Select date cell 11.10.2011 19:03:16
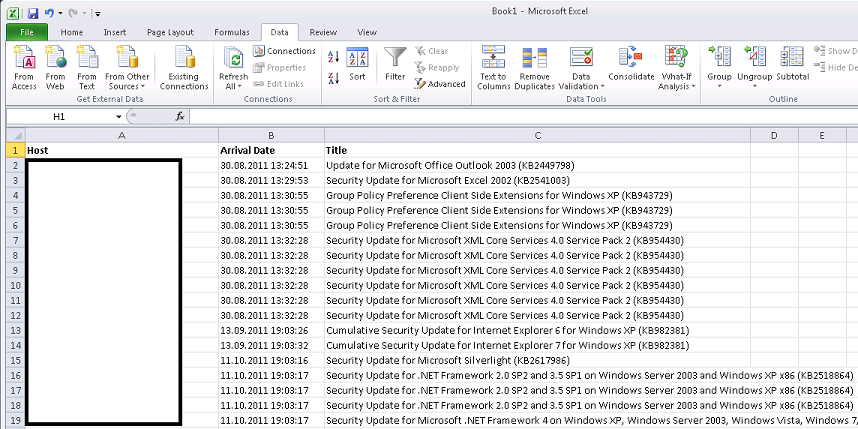Image resolution: width=858 pixels, height=429 pixels. [x=271, y=360]
